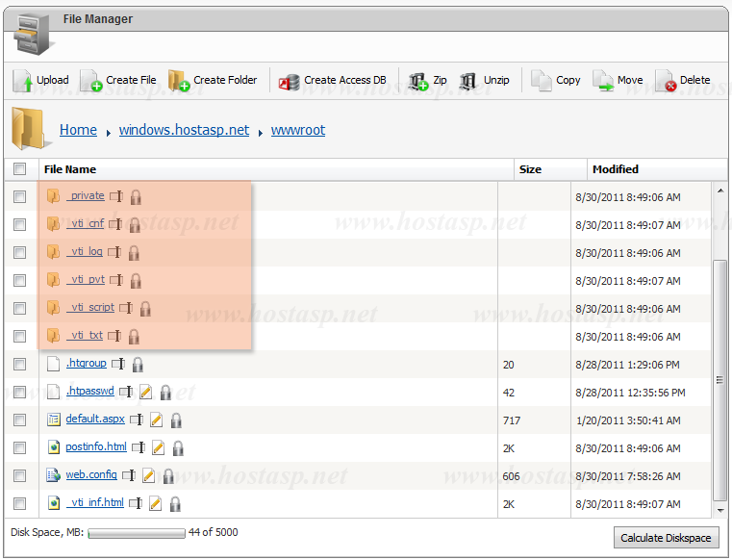
Task: Click the Create File icon
Action: point(91,81)
